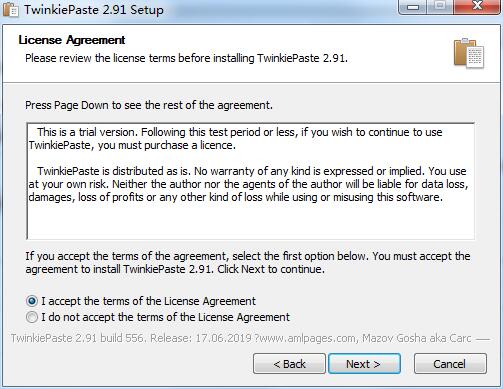Image resolution: width=503 pixels, height=389 pixels.
Task: Go back using the < Back button
Action: (289, 364)
